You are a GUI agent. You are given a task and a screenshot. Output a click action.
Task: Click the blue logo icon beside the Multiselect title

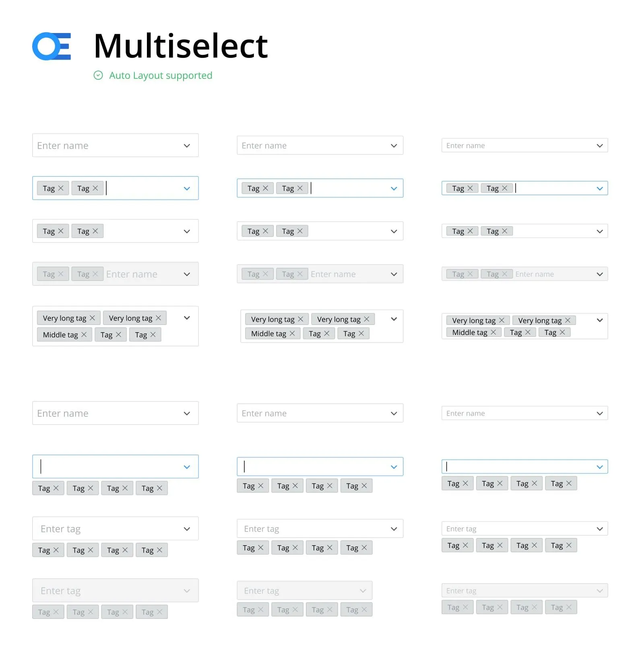pyautogui.click(x=52, y=46)
